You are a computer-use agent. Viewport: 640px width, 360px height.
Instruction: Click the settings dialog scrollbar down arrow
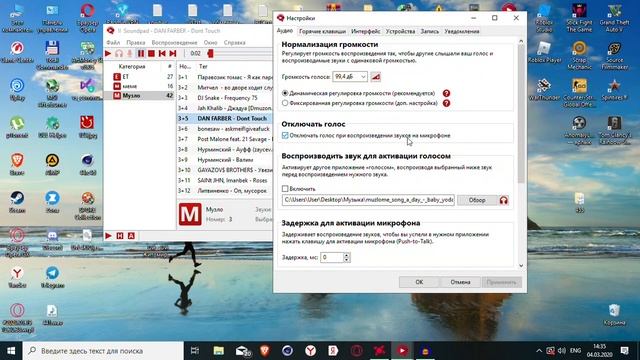coord(521,266)
